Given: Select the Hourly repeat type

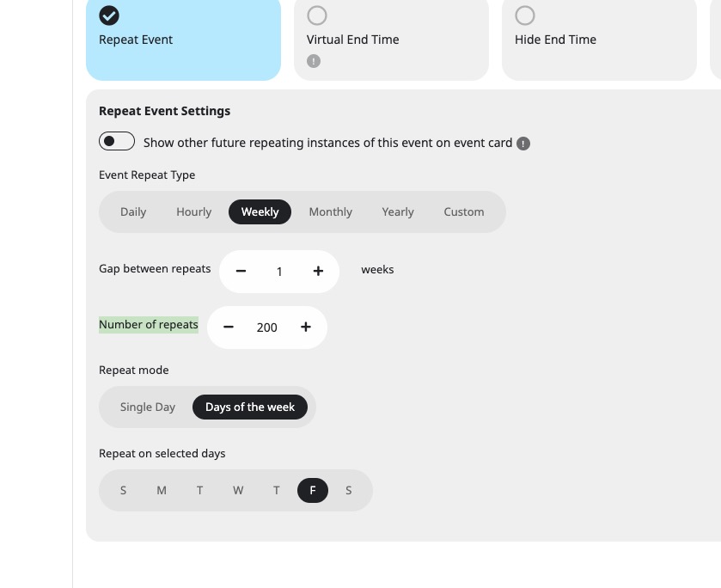Looking at the screenshot, I should pos(194,212).
